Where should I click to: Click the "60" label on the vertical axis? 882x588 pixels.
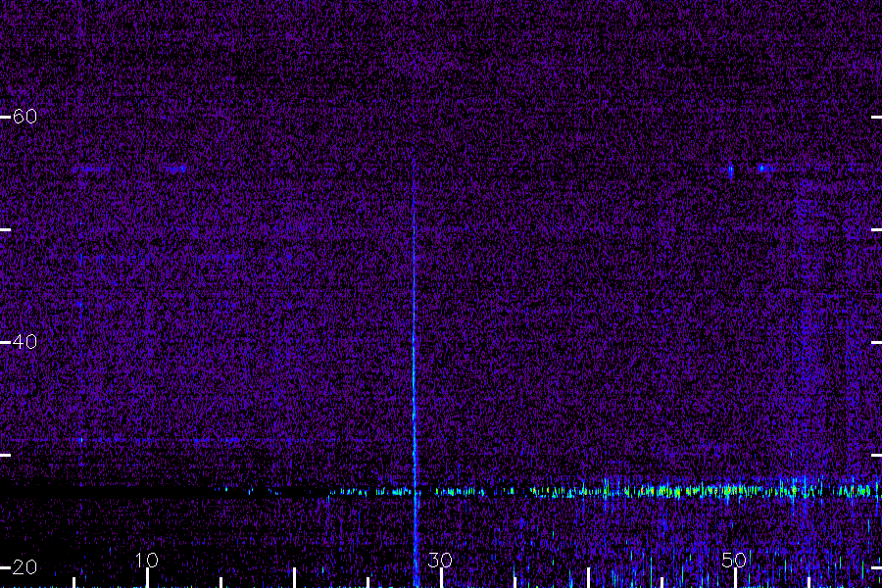[24, 117]
